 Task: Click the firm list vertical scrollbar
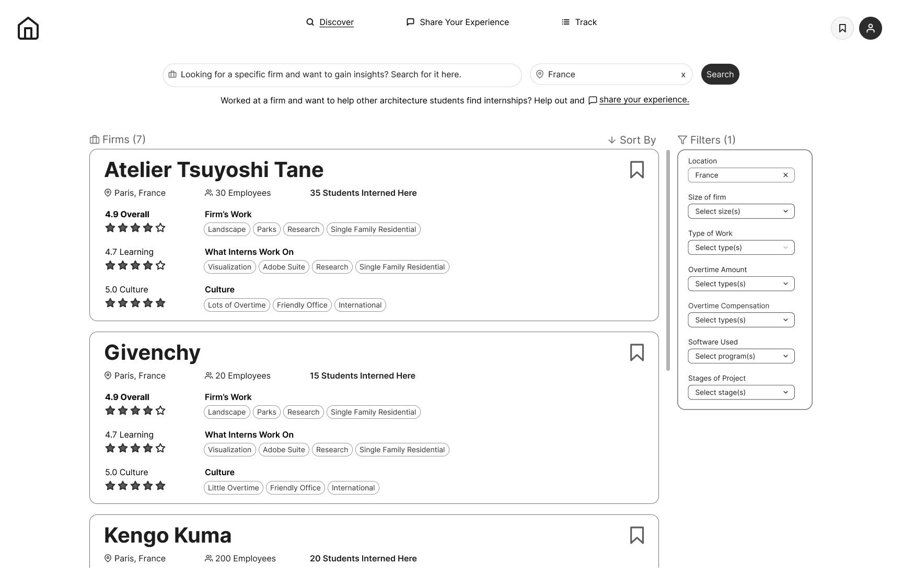(668, 260)
